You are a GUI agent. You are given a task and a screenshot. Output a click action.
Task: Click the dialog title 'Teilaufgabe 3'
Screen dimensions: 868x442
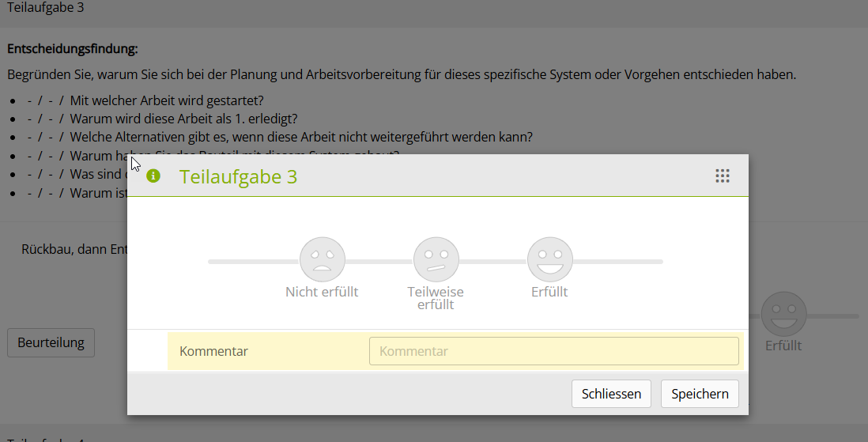[x=238, y=176]
